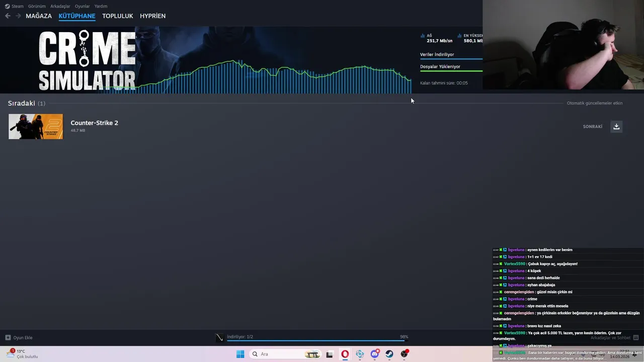Click the SONRAKİ label
The image size is (644, 362).
(x=592, y=127)
